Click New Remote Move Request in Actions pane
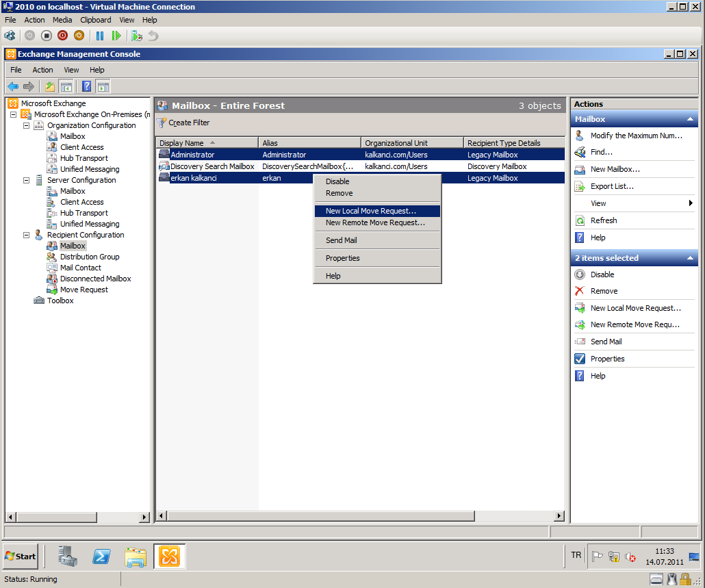This screenshot has width=705, height=588. (635, 324)
